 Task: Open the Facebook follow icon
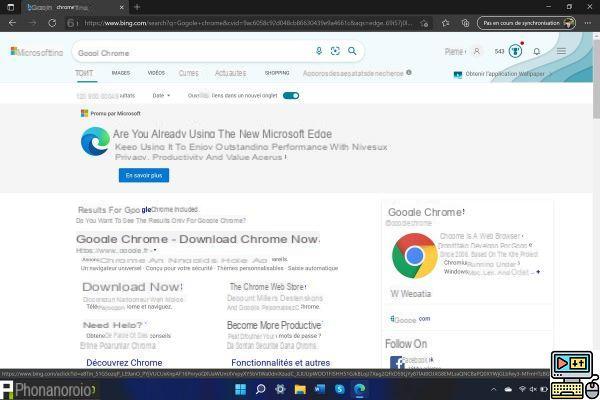397,362
